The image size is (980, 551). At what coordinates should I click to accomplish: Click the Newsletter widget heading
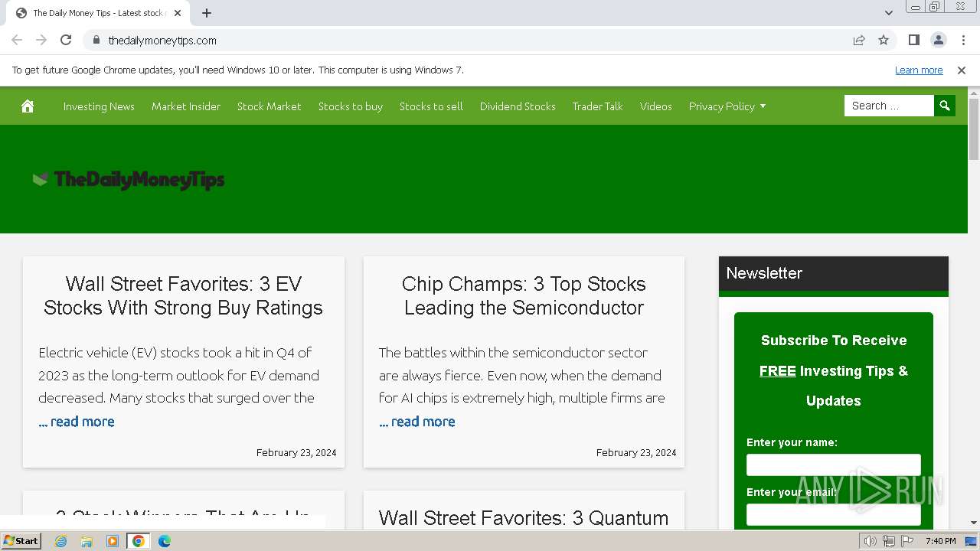(x=764, y=273)
